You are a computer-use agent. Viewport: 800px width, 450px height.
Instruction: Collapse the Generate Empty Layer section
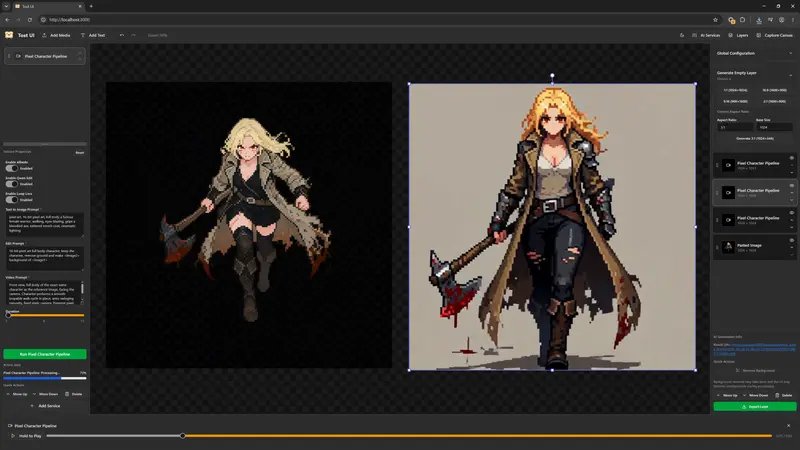click(791, 76)
